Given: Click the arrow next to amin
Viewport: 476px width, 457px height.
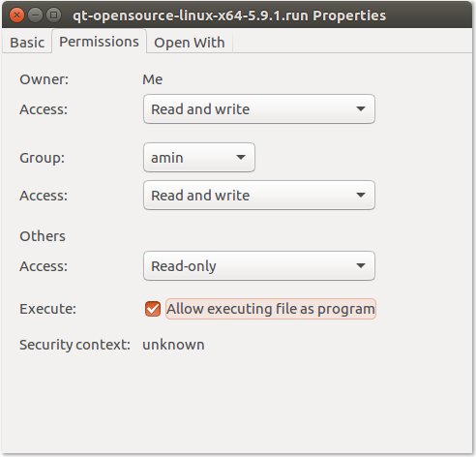Looking at the screenshot, I should tap(241, 158).
